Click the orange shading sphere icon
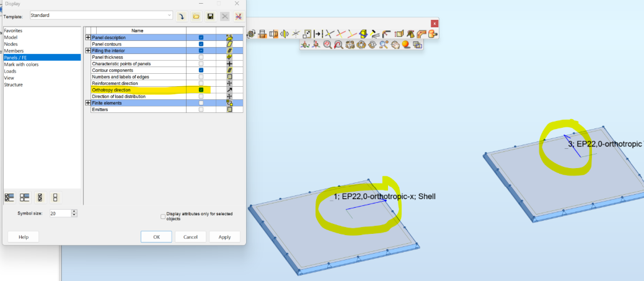The height and width of the screenshot is (281, 644). 406,45
